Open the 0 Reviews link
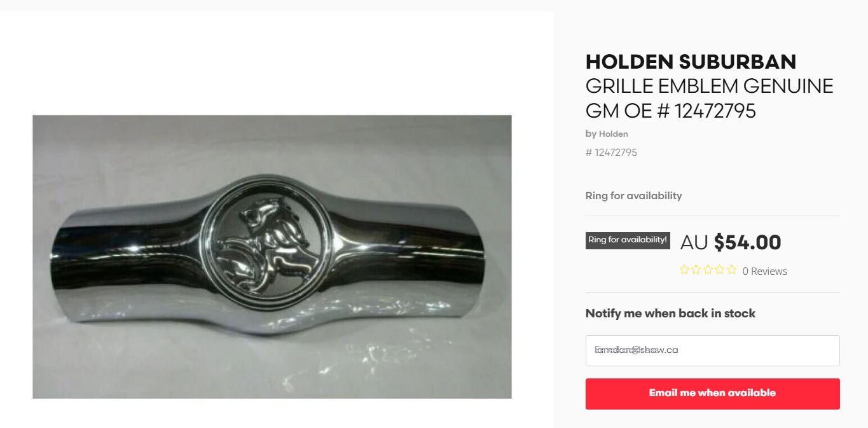 [x=765, y=271]
